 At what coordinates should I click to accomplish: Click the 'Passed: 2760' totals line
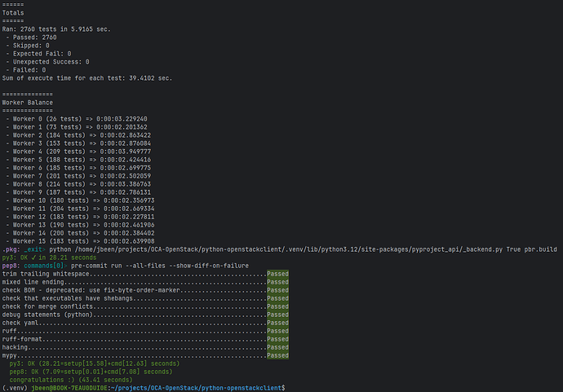coord(31,37)
